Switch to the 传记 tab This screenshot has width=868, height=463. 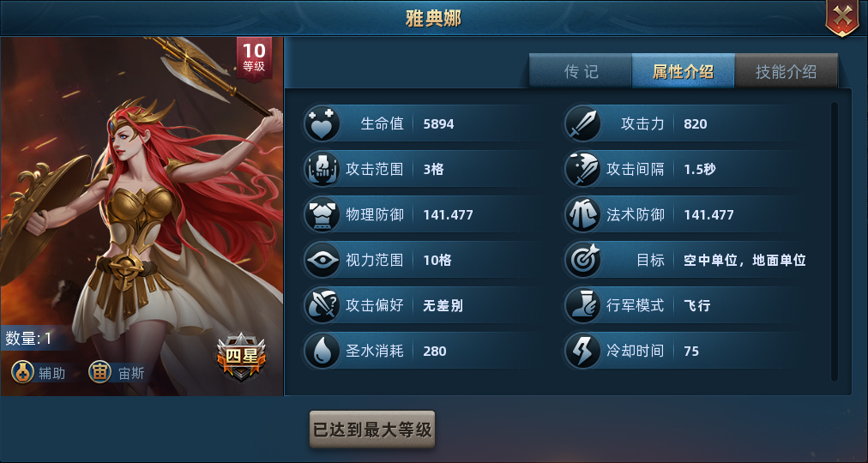581,71
